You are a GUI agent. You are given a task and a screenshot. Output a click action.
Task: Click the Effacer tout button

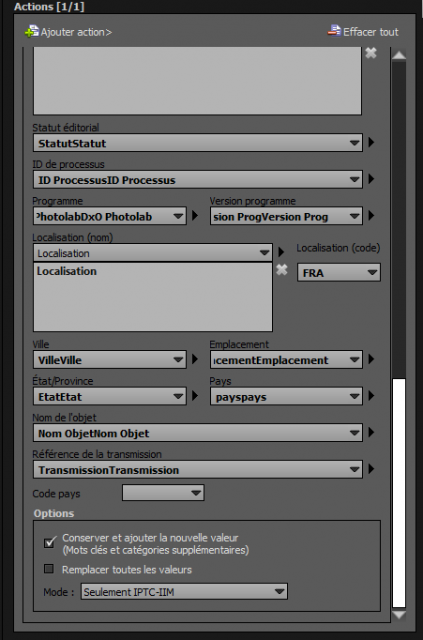363,31
